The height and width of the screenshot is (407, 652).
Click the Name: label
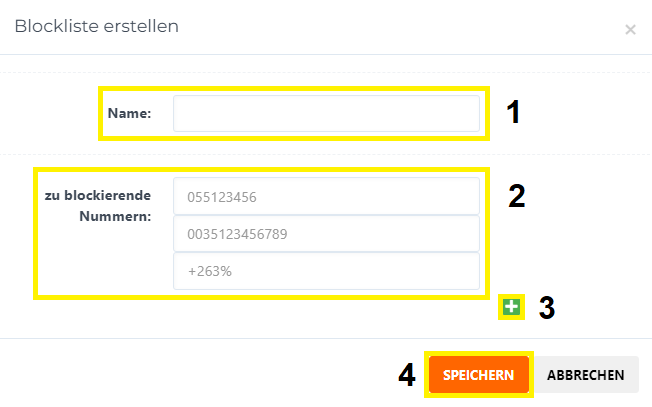(x=129, y=113)
